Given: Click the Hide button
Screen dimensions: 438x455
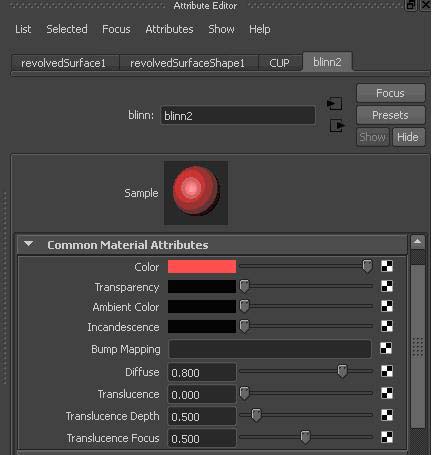Looking at the screenshot, I should tap(408, 137).
